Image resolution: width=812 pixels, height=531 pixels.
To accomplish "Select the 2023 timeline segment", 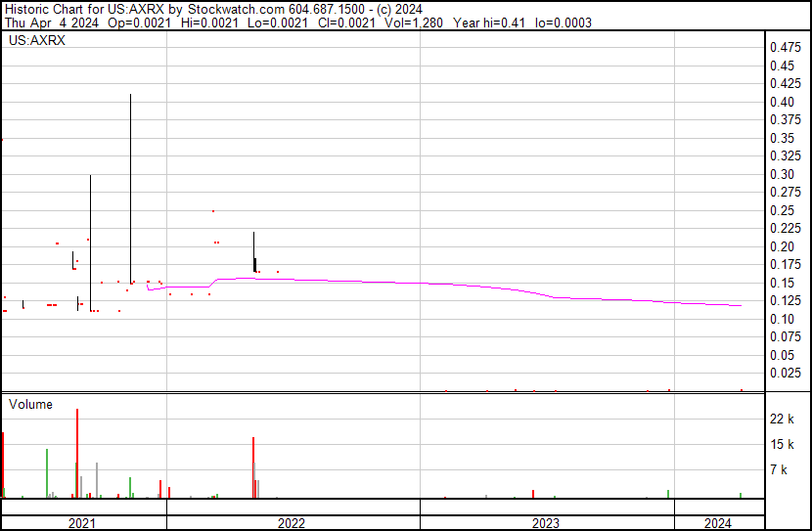I will tap(547, 523).
